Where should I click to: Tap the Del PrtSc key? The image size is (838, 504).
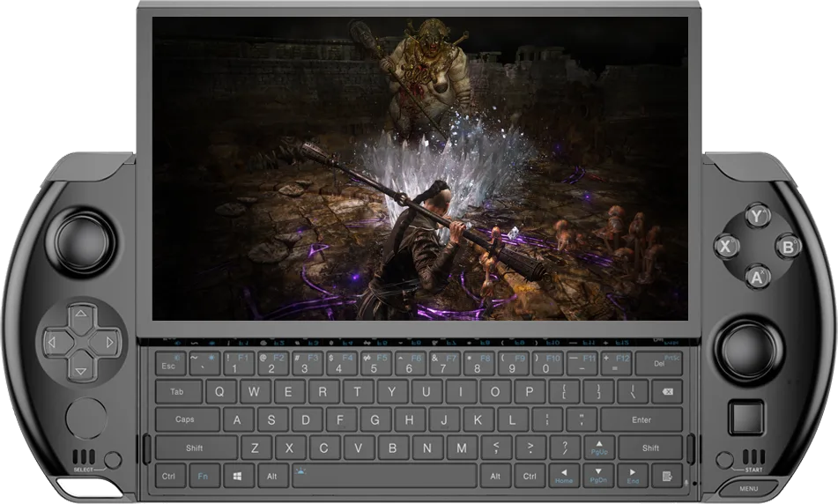point(659,364)
